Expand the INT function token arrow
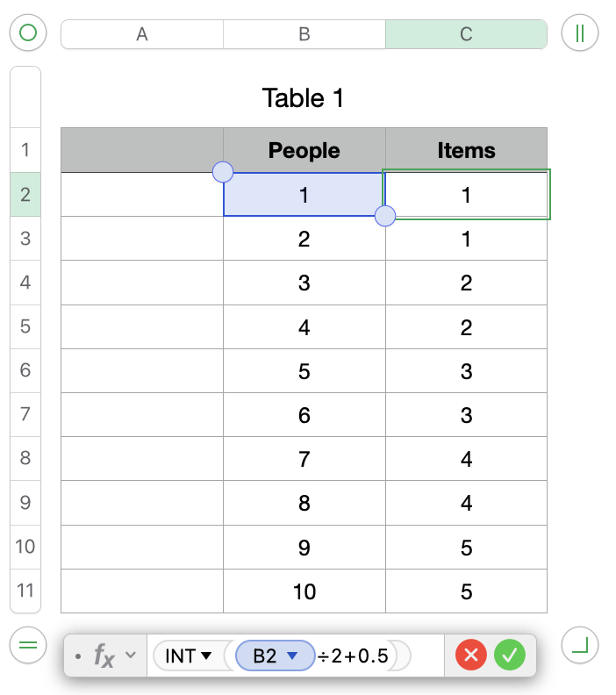 [x=207, y=656]
